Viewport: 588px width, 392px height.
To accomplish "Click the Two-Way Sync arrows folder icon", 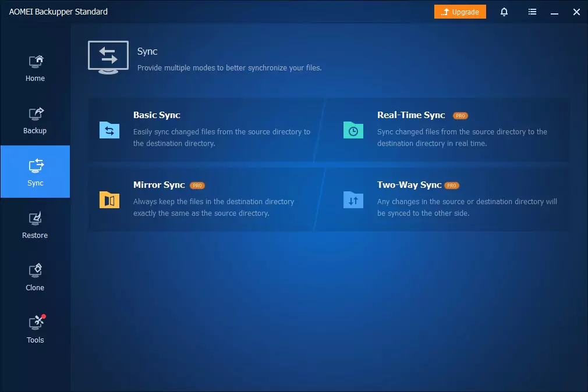I will pyautogui.click(x=353, y=199).
